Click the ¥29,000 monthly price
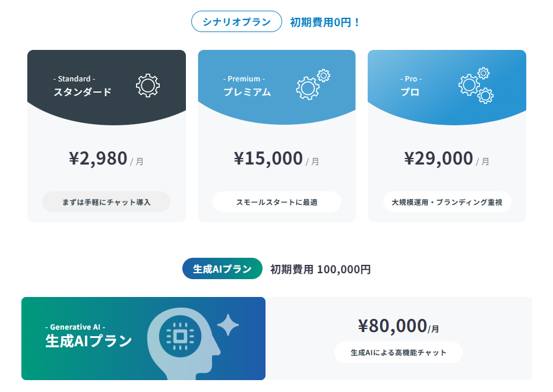 coord(439,159)
